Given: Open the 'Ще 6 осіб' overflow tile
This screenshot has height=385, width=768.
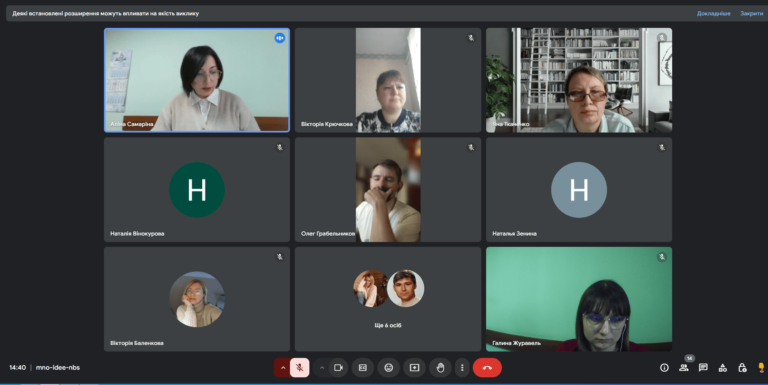Looking at the screenshot, I should tap(388, 299).
